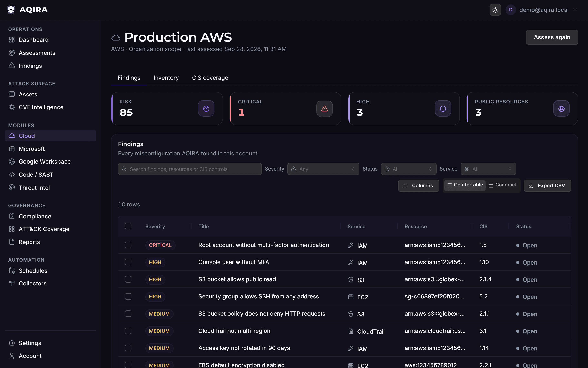Check the S3 bucket policy HTTP requests row

pyautogui.click(x=128, y=313)
